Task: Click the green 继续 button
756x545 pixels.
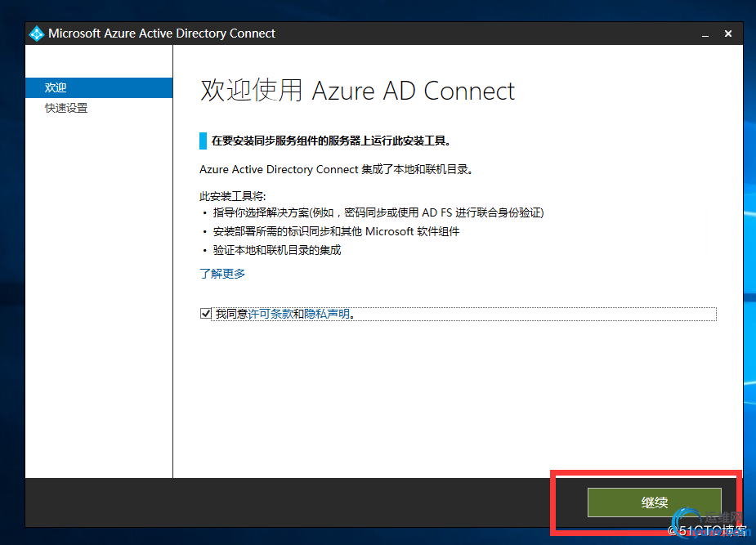Action: click(655, 503)
